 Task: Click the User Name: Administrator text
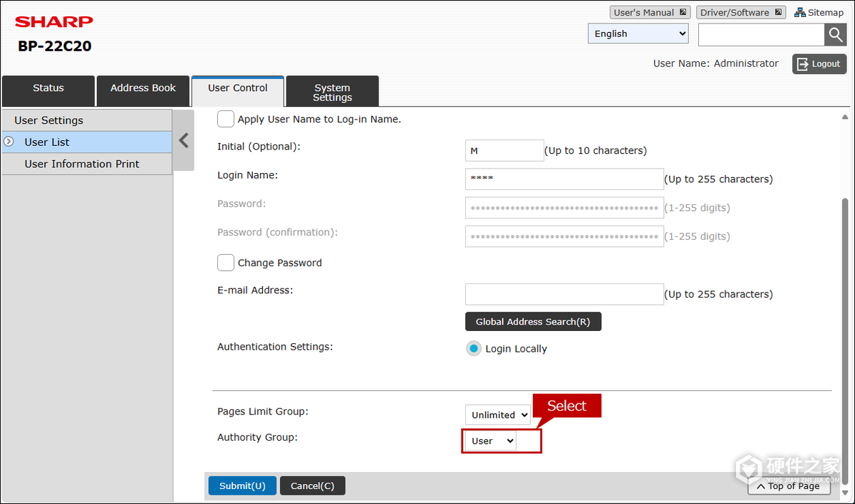(716, 63)
